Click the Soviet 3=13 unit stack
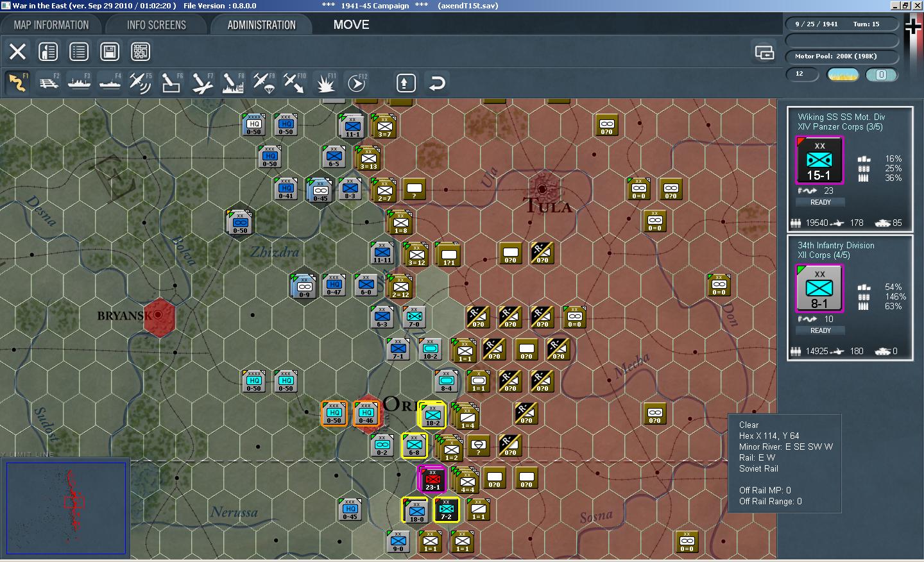 (x=368, y=158)
